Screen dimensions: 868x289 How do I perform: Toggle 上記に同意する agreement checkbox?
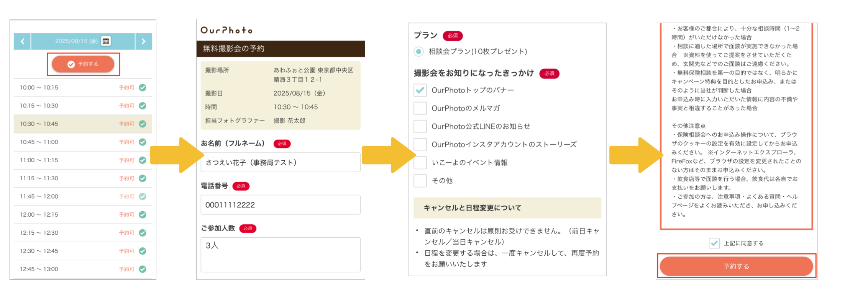(714, 243)
